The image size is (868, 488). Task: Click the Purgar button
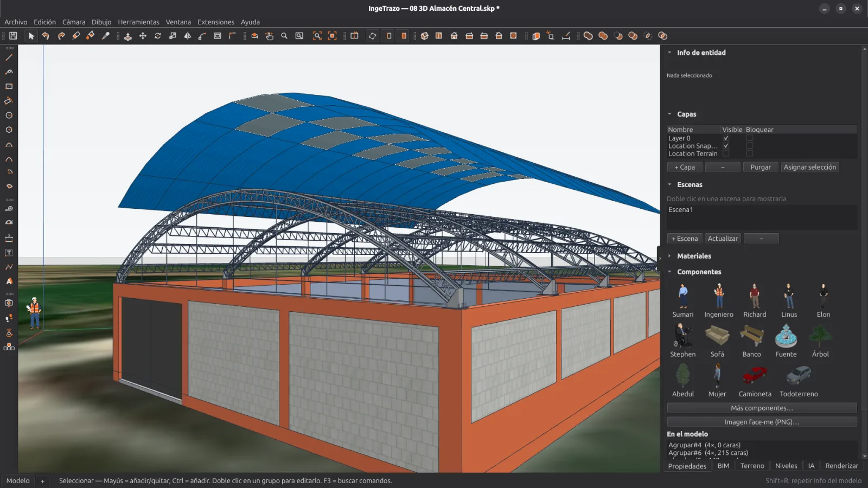[x=761, y=167]
